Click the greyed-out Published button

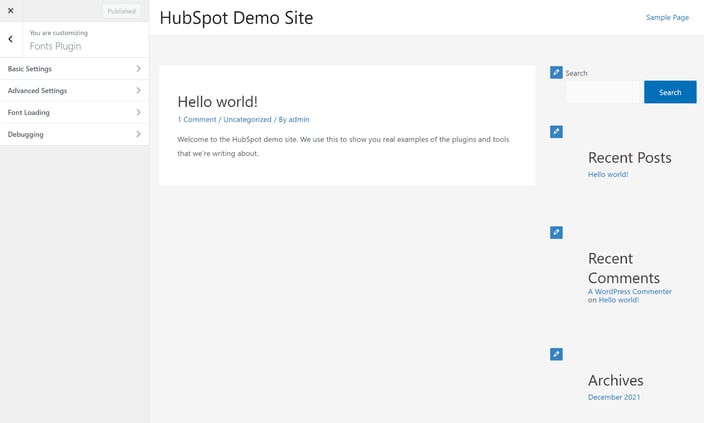pyautogui.click(x=121, y=11)
